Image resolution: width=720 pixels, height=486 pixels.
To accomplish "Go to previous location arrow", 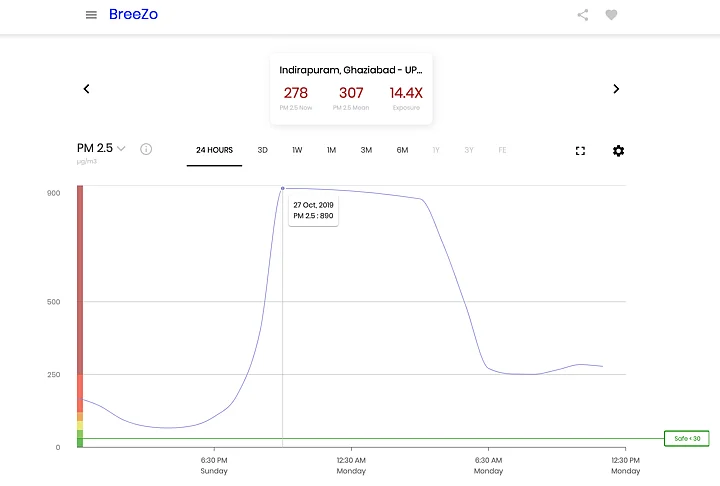I will pyautogui.click(x=87, y=89).
